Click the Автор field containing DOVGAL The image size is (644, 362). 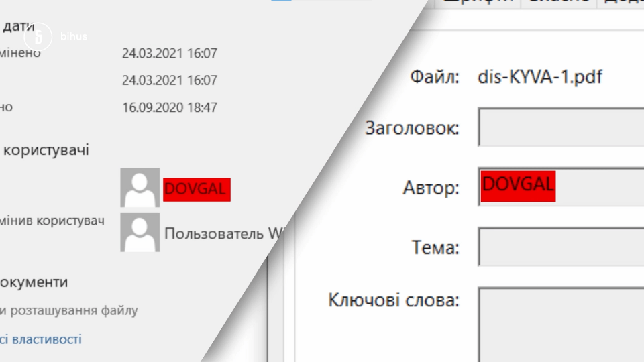point(561,186)
